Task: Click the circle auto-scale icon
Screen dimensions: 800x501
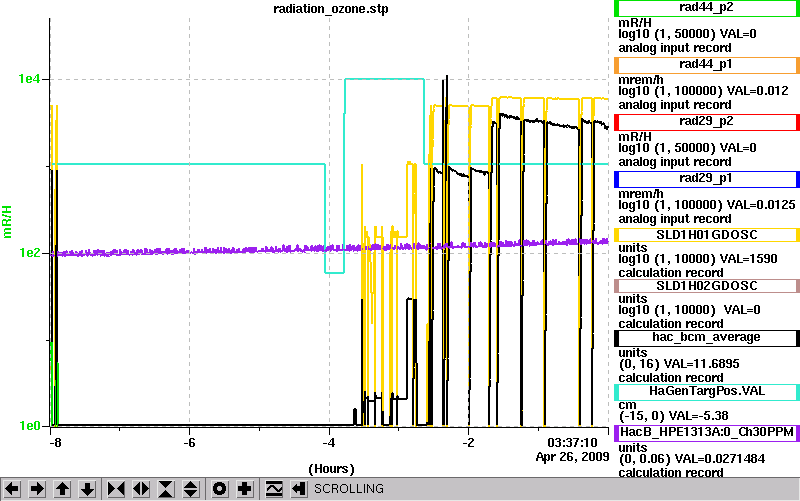Action: click(220, 489)
